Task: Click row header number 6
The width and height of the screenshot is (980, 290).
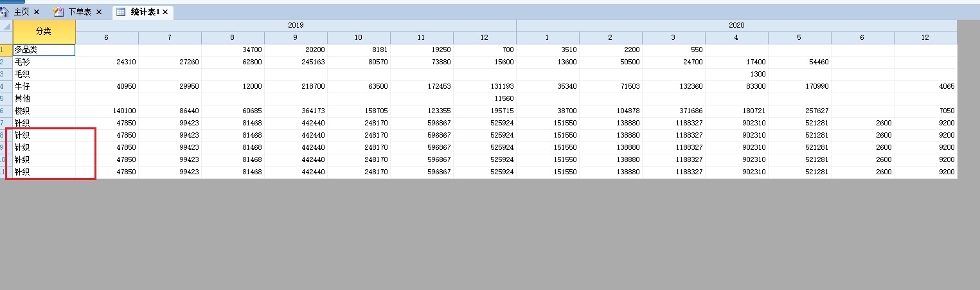Action: (6, 111)
